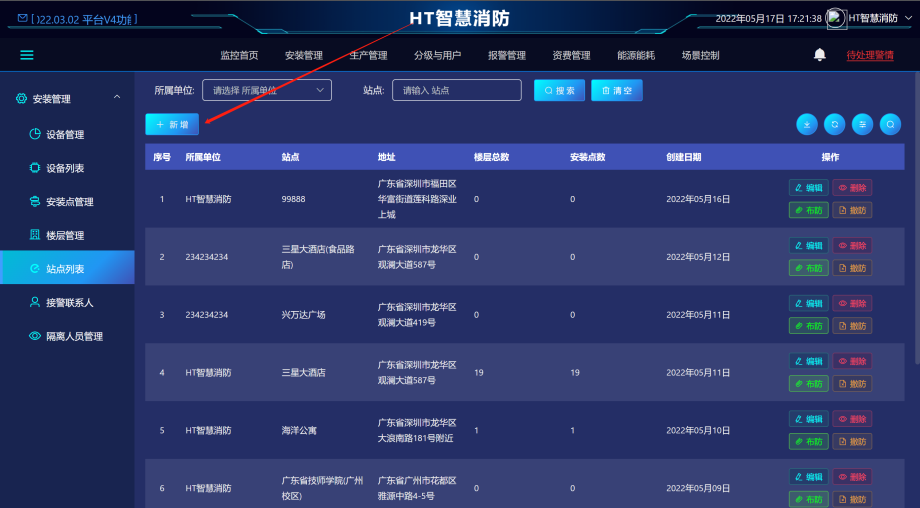Screen dimensions: 920x508
Task: Edit the 广东省技师学院 row
Action: click(x=809, y=477)
